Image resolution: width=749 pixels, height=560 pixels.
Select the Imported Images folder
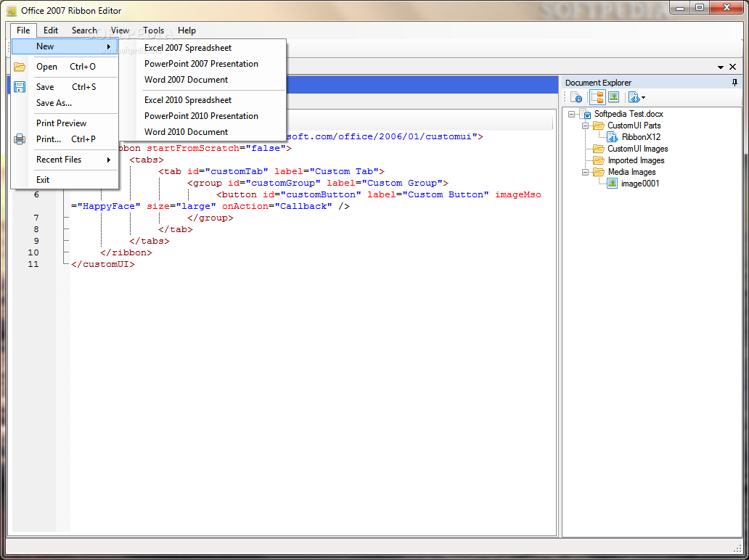coord(636,160)
